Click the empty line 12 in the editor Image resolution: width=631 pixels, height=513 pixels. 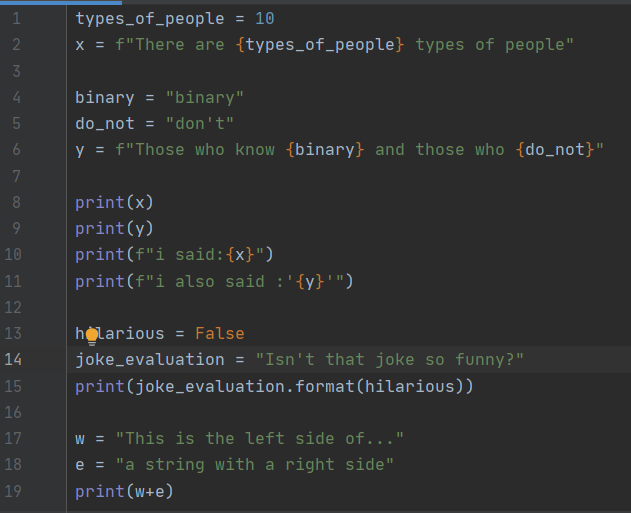[x=300, y=307]
